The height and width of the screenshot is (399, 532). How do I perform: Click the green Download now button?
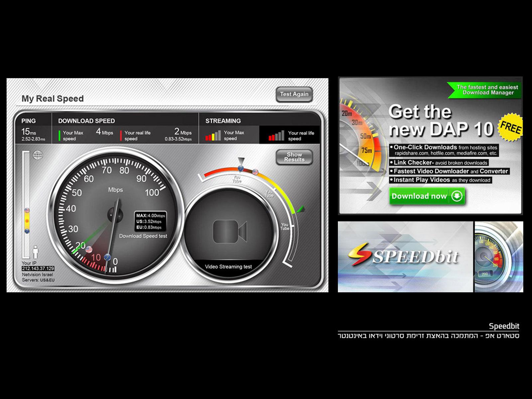(427, 196)
